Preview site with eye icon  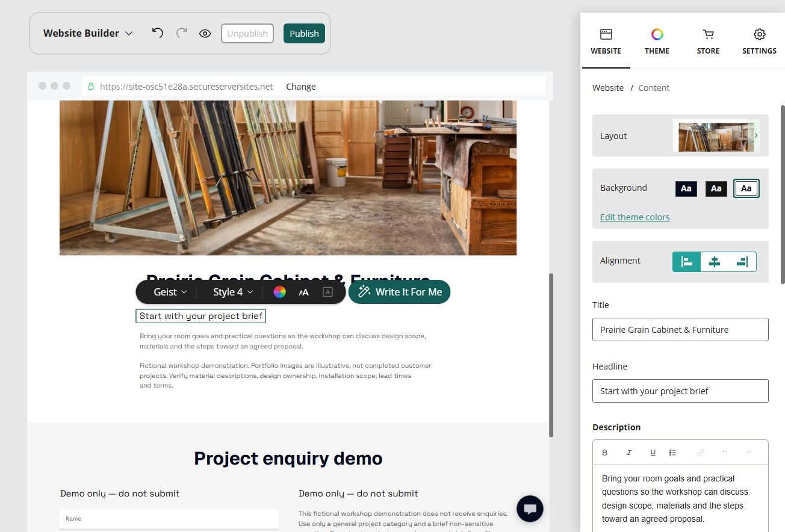click(x=205, y=34)
